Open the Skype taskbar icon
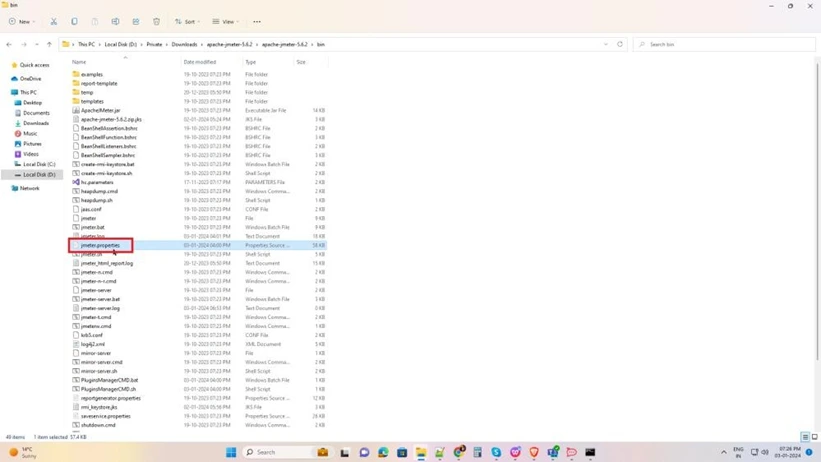 pos(496,452)
